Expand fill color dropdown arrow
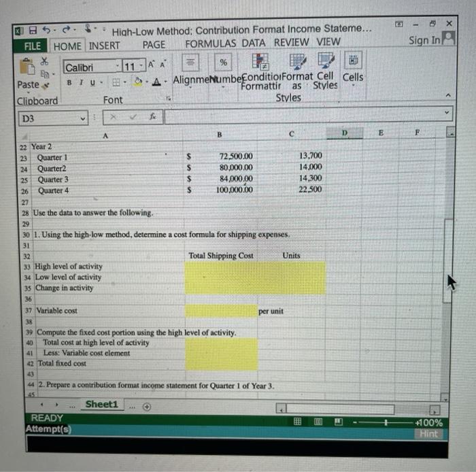The width and height of the screenshot is (476, 472). click(147, 82)
